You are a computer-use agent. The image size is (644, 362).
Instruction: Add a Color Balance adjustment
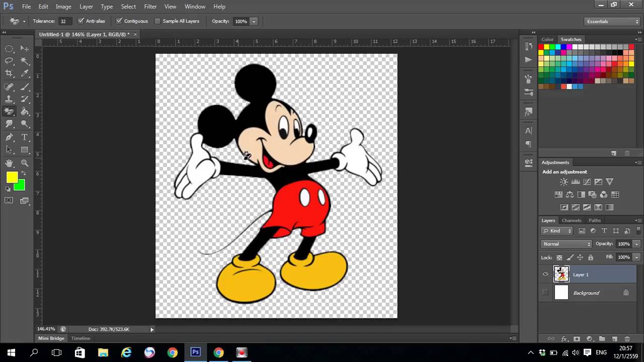coord(570,195)
